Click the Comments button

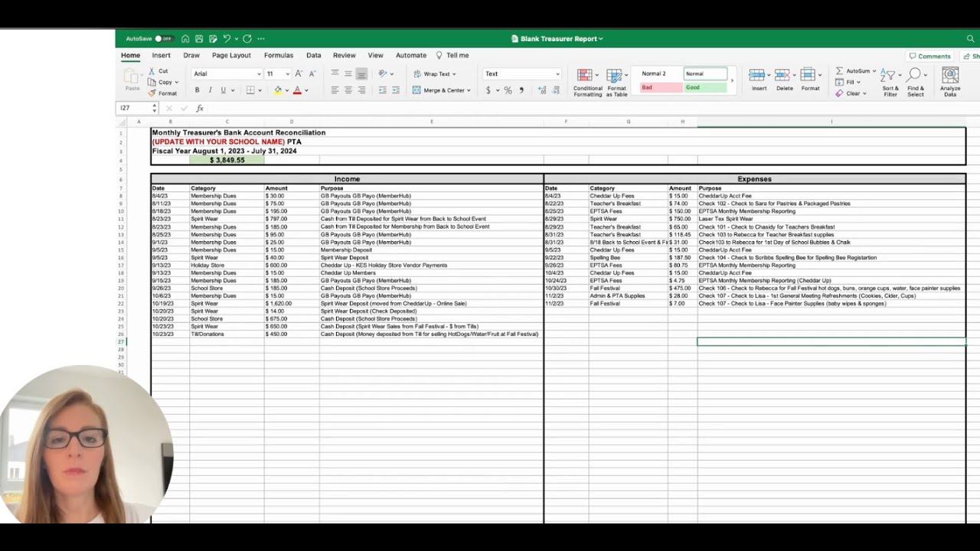(x=929, y=56)
